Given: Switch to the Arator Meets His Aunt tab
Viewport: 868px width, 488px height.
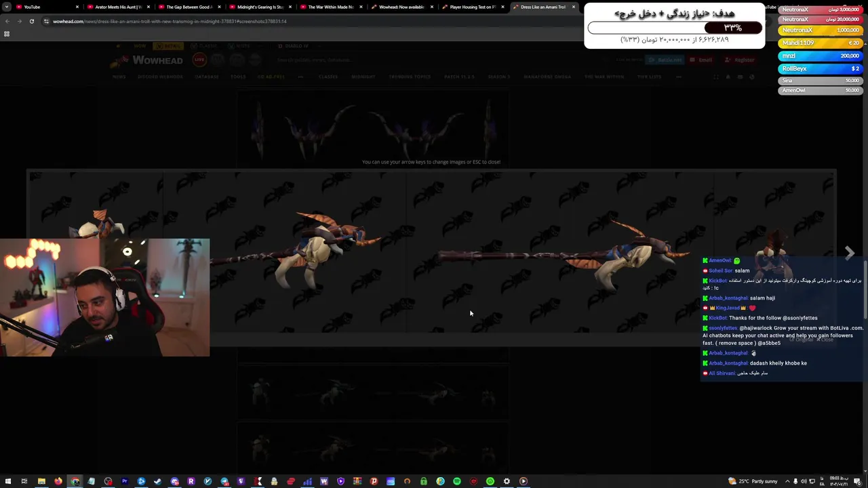Looking at the screenshot, I should pyautogui.click(x=117, y=7).
